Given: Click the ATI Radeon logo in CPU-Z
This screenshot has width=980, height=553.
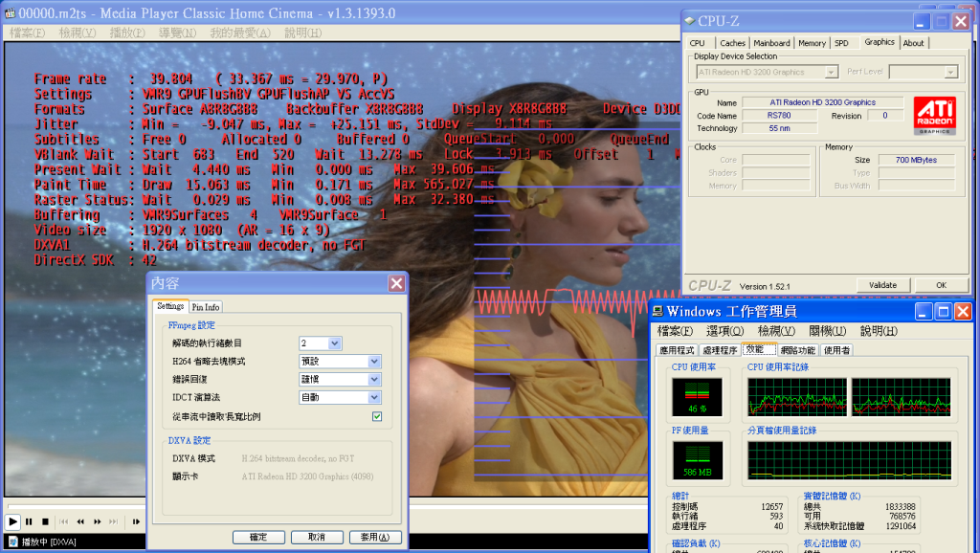Looking at the screenshot, I should pos(934,115).
